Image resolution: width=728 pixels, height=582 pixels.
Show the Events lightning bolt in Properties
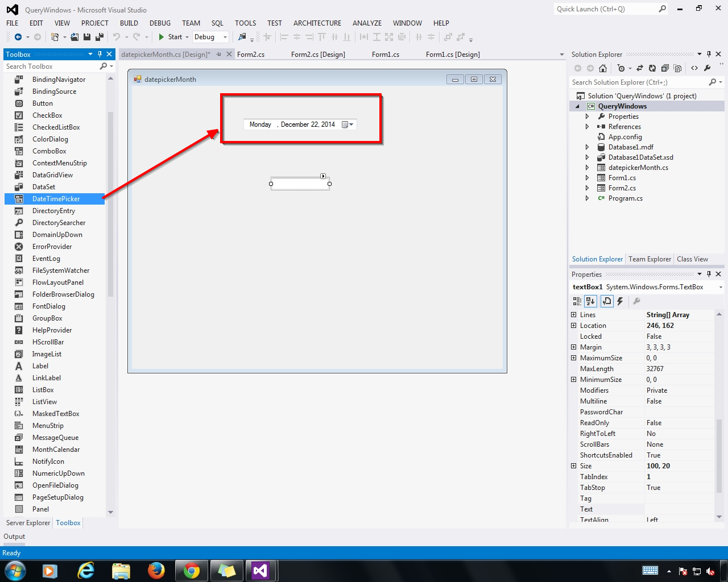621,301
